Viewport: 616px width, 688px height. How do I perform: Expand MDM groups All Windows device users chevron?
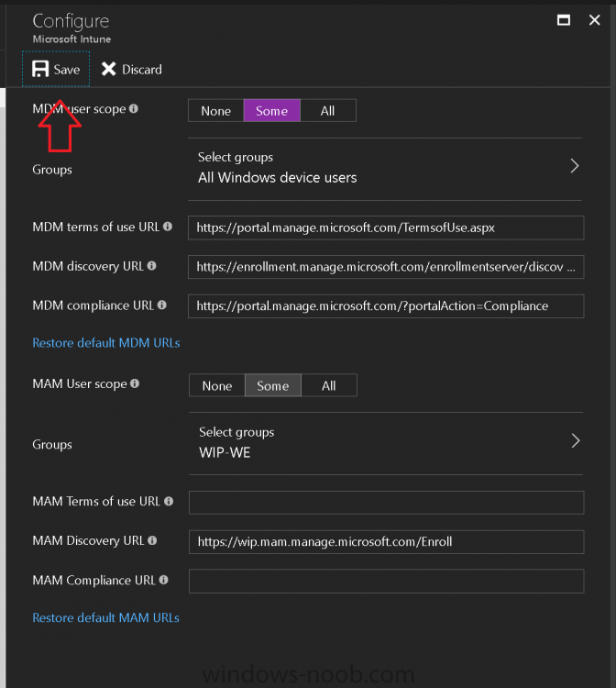[x=575, y=166]
